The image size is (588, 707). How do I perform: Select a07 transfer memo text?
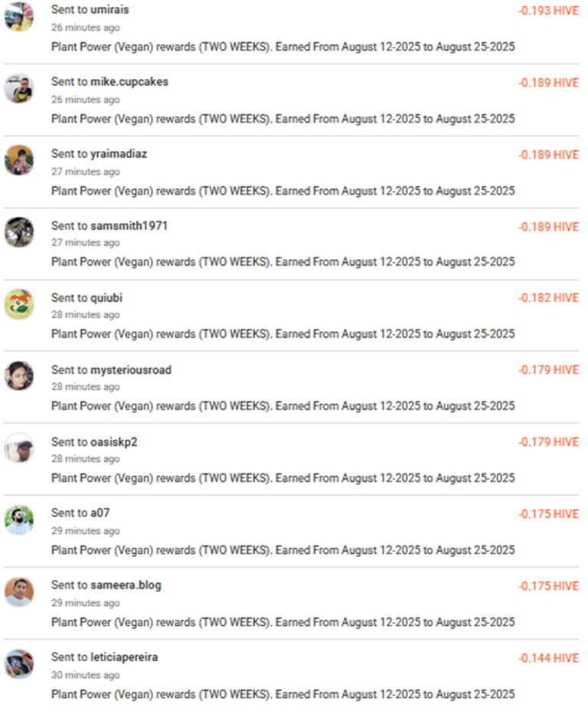[x=283, y=550]
